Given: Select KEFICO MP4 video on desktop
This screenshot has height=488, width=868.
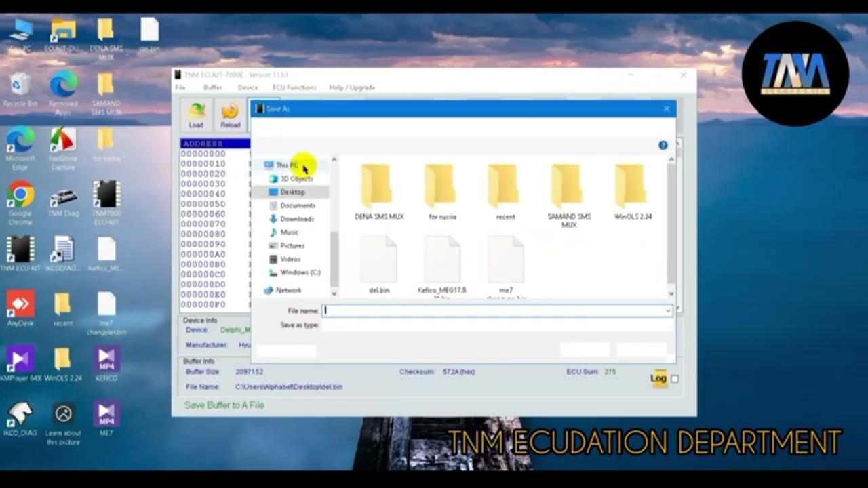Looking at the screenshot, I should coord(106,363).
